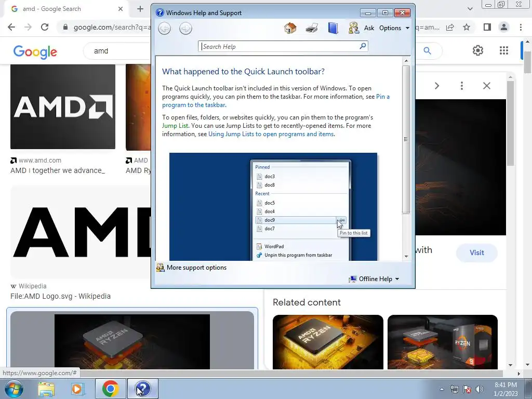Click Help window scrollbar up arrow
The width and height of the screenshot is (532, 399).
click(x=406, y=61)
